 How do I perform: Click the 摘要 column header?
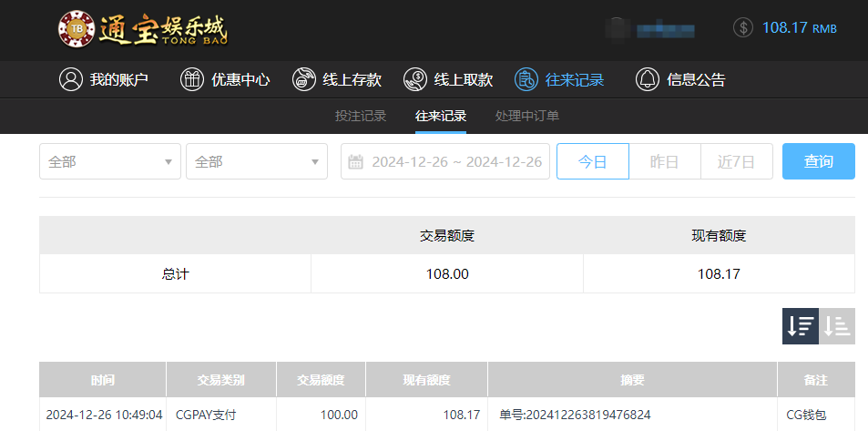(633, 380)
